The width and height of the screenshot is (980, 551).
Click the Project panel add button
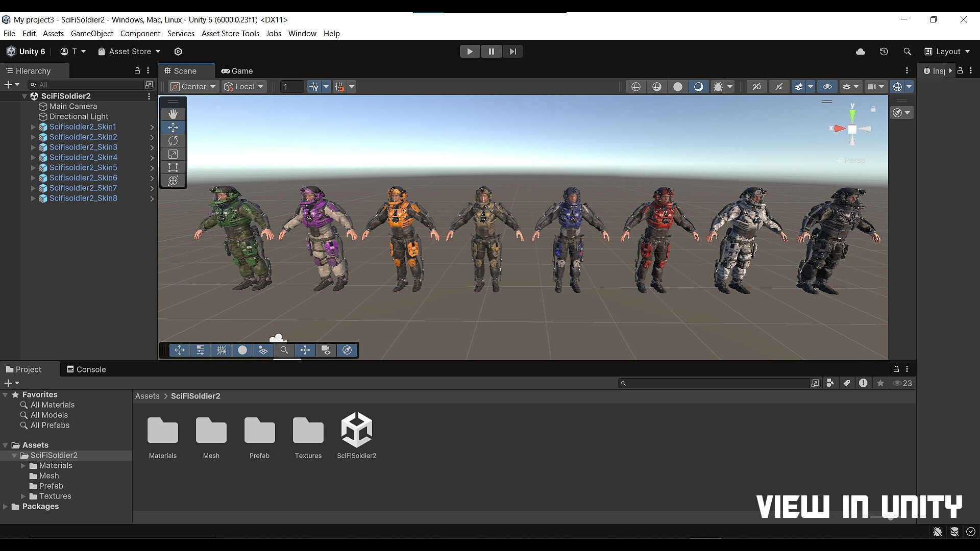11,383
